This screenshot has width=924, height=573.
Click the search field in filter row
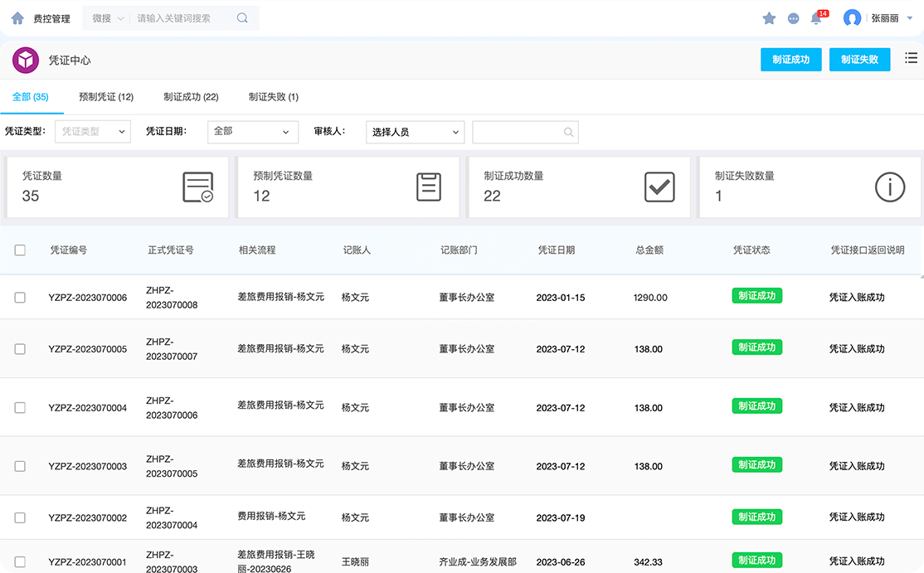coord(518,132)
